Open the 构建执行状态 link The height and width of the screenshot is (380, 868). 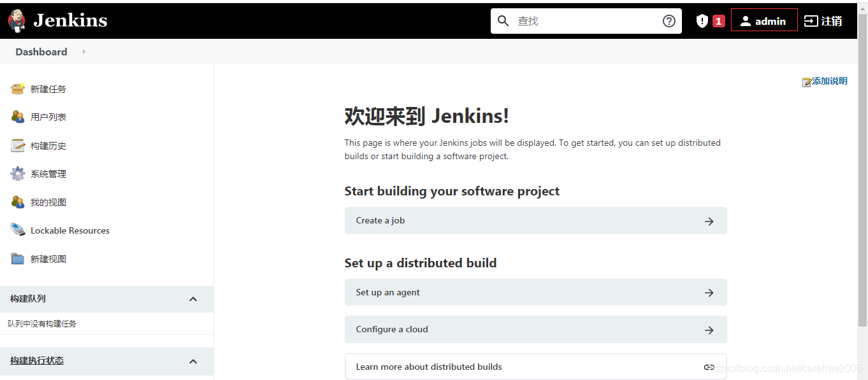click(x=37, y=360)
